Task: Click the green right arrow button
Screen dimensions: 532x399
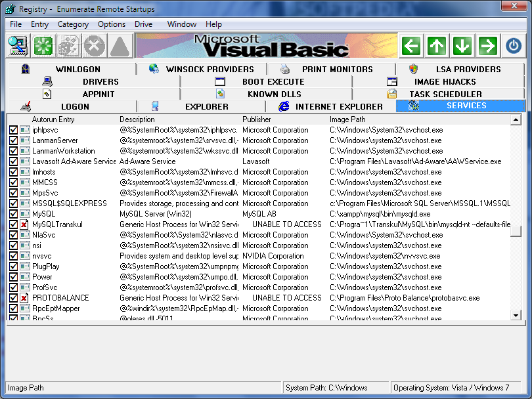Action: pyautogui.click(x=487, y=46)
